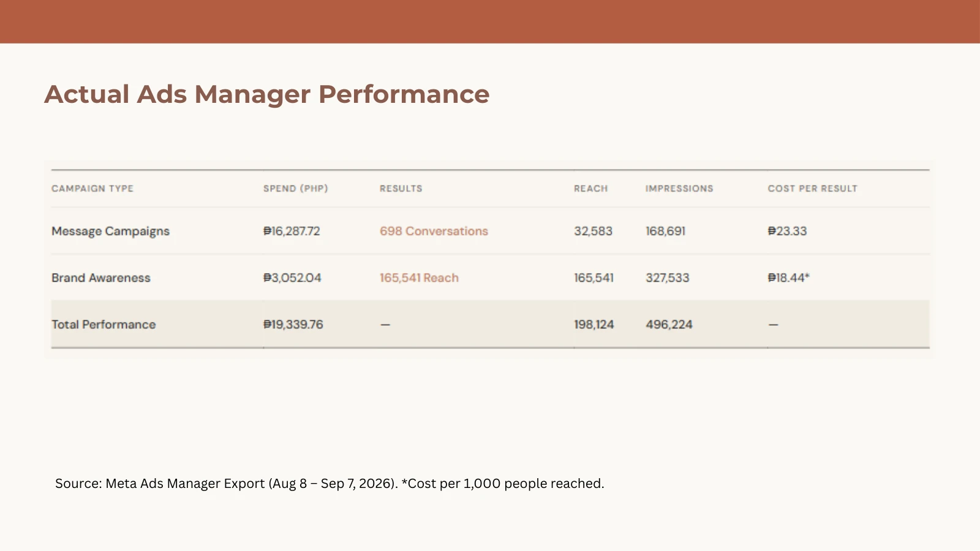Select the Message Campaigns row label
The image size is (980, 551).
(x=110, y=231)
